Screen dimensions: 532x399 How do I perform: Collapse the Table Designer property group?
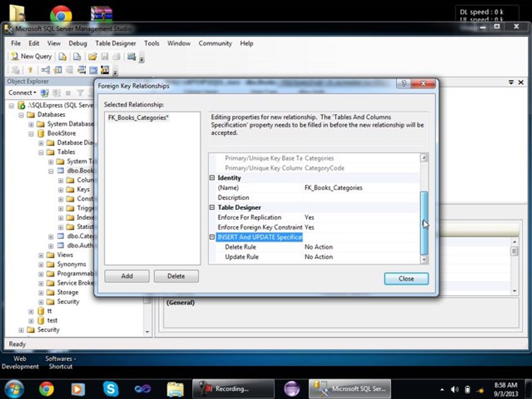212,207
